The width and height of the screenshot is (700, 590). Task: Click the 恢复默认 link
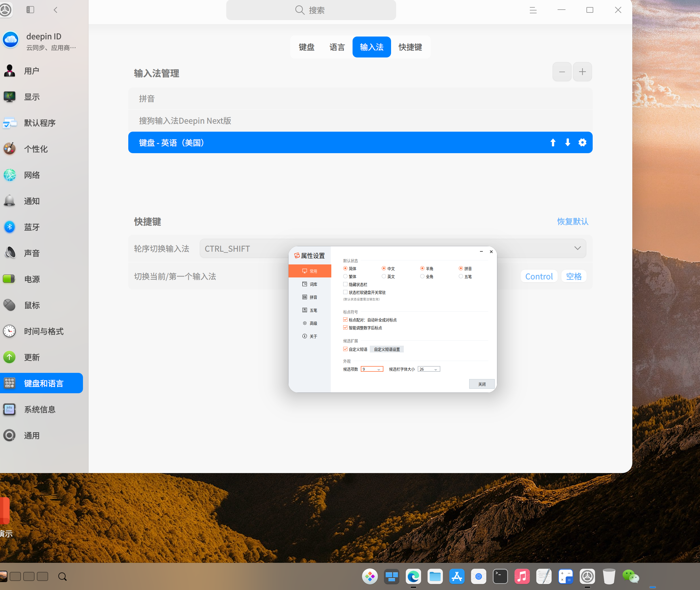click(573, 221)
